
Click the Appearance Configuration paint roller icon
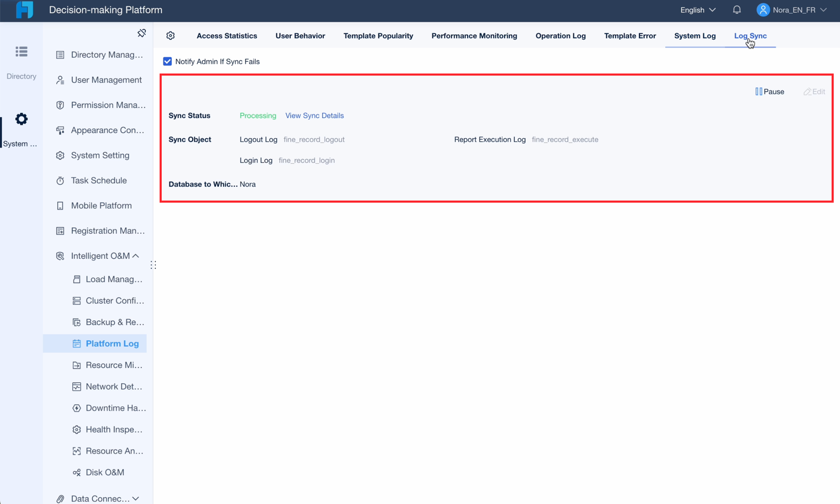coord(60,130)
